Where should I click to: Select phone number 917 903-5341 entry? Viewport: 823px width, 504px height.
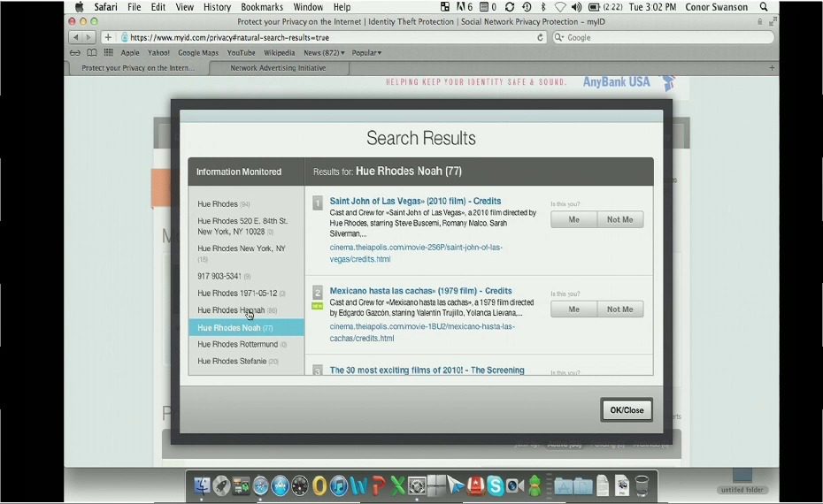(x=224, y=277)
